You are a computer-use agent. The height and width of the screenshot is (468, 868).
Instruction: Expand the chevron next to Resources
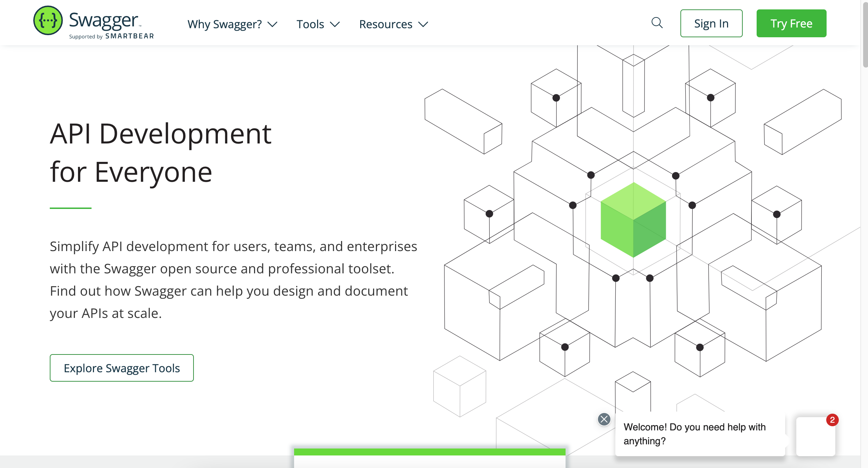pyautogui.click(x=423, y=24)
